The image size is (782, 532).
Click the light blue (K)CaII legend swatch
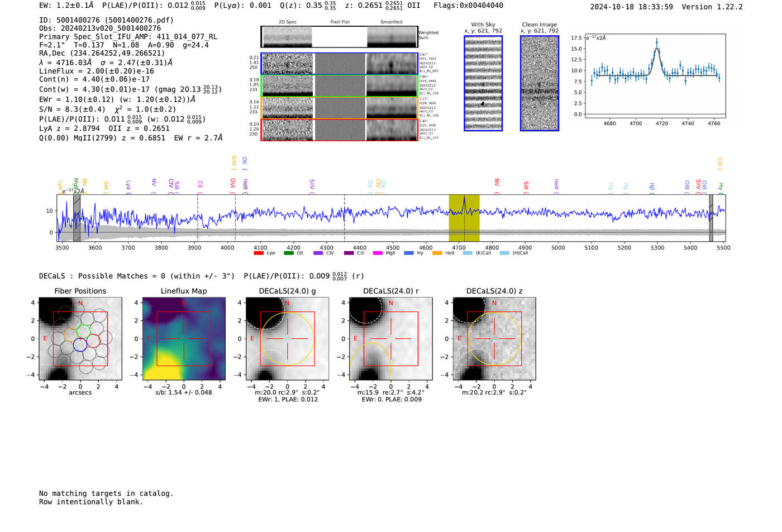pyautogui.click(x=468, y=253)
